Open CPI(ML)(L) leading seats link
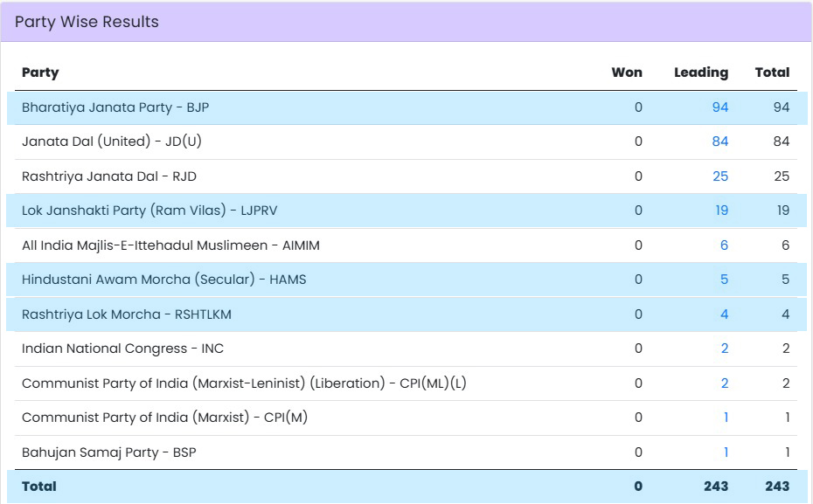 pyautogui.click(x=724, y=383)
